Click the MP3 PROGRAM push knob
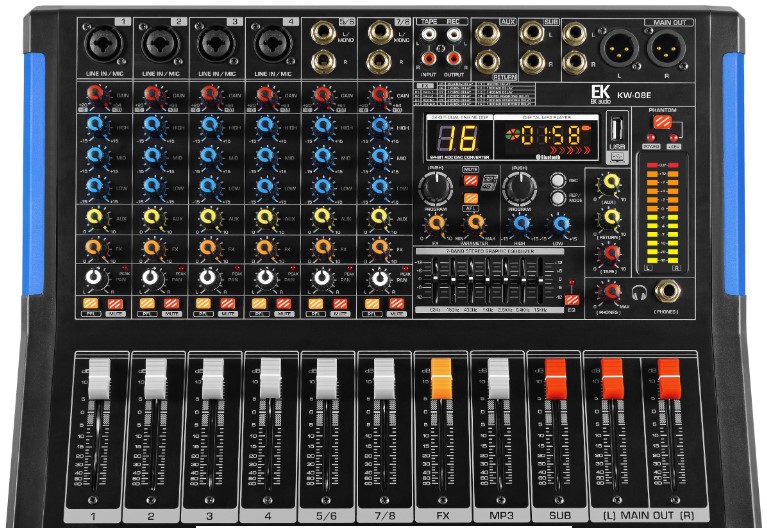The height and width of the screenshot is (528, 767). tap(520, 188)
